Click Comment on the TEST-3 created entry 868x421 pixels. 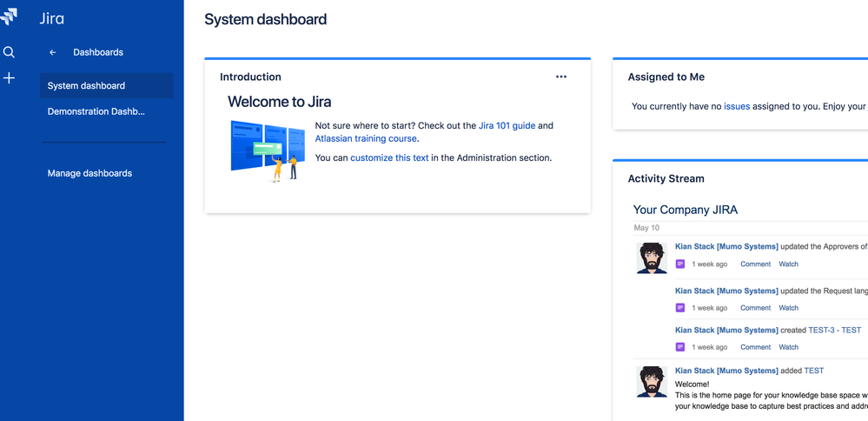tap(756, 347)
